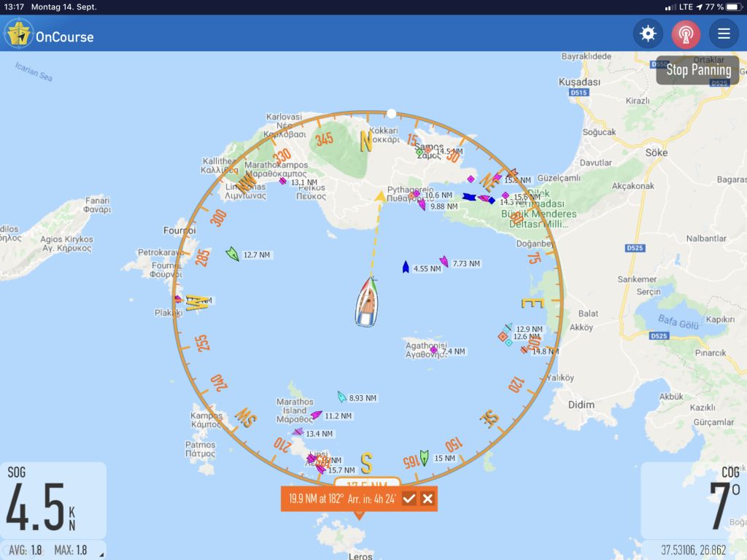Viewport: 747px width, 560px height.
Task: Select the blue vessel at 4.55 NM
Action: pos(406,267)
